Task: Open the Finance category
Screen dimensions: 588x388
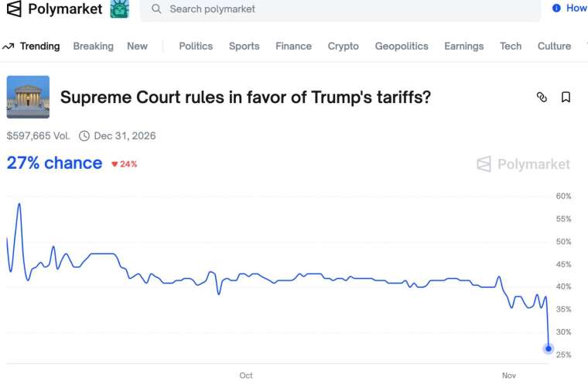Action: [293, 46]
